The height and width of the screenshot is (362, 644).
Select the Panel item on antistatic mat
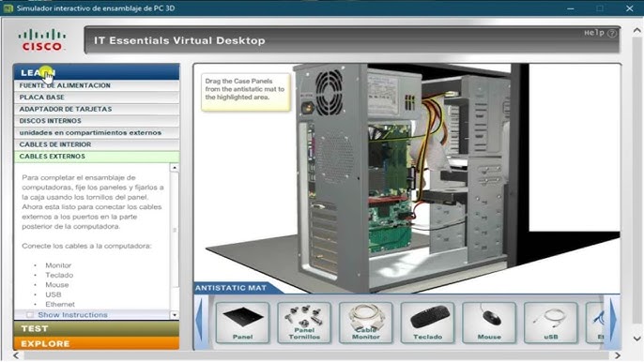242,323
